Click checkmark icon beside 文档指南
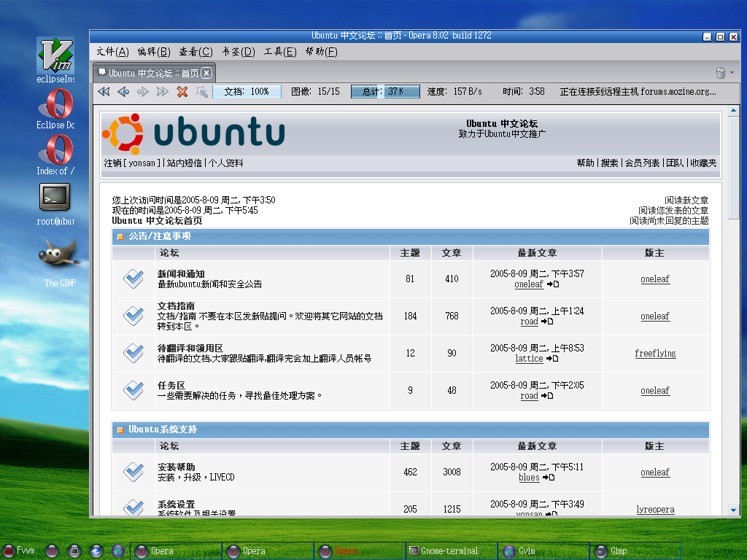This screenshot has height=560, width=747. [133, 316]
